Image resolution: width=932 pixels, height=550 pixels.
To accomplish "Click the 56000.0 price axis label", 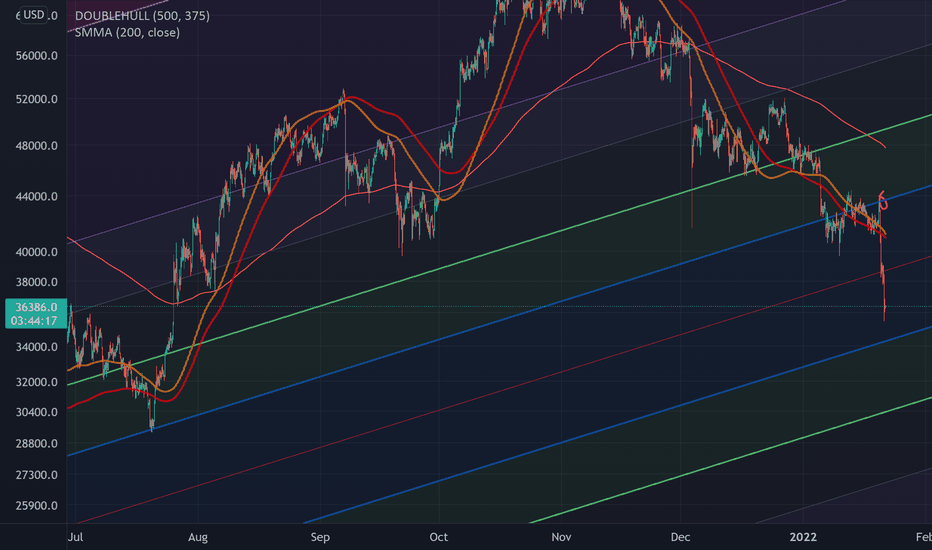I will tap(37, 56).
